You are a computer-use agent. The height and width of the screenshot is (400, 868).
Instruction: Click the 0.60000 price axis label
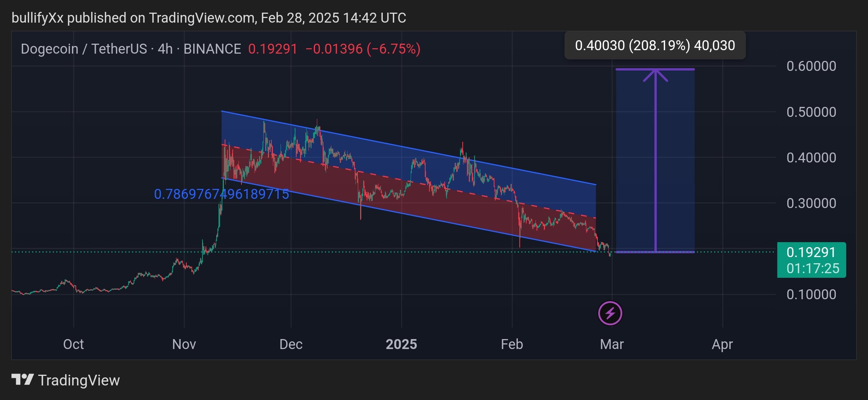(x=811, y=66)
